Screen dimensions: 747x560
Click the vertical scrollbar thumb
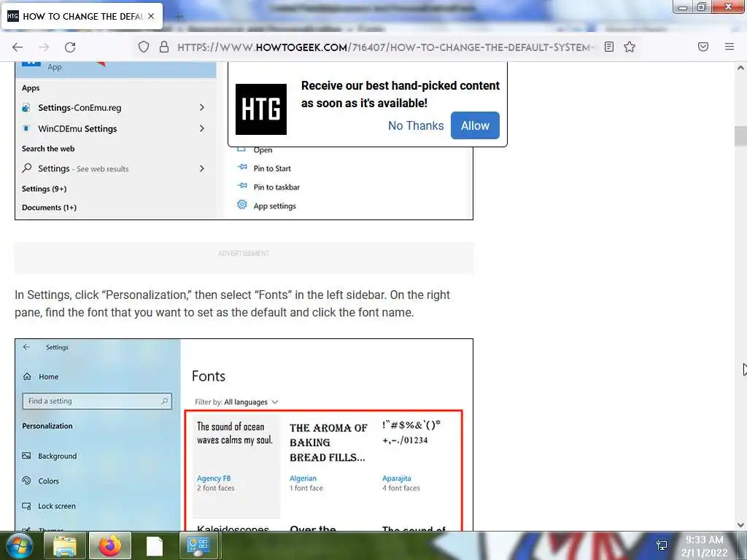click(740, 136)
